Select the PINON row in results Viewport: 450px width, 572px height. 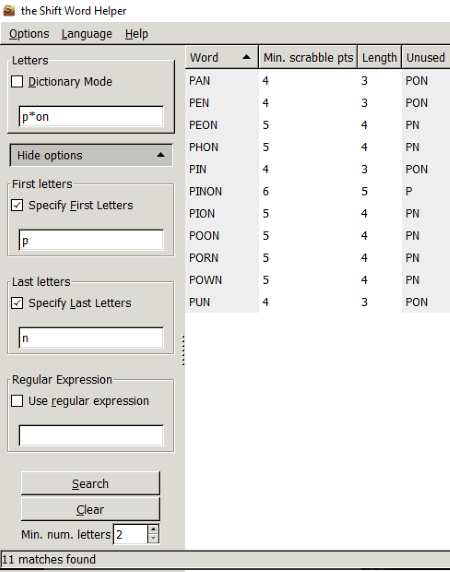(x=317, y=191)
